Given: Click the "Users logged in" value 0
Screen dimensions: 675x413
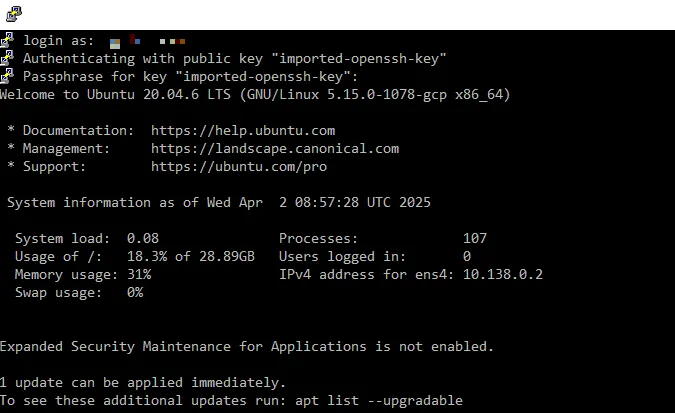Looking at the screenshot, I should (467, 256).
